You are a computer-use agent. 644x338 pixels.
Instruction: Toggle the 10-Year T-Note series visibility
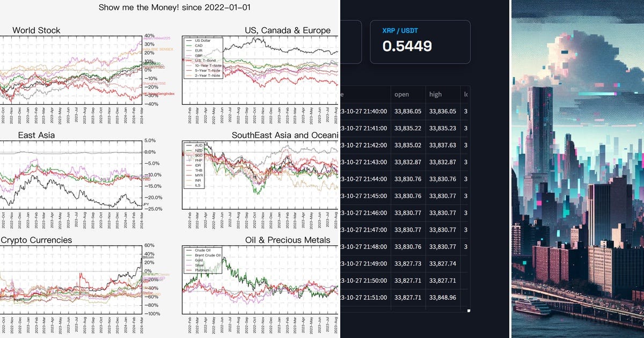pyautogui.click(x=188, y=65)
